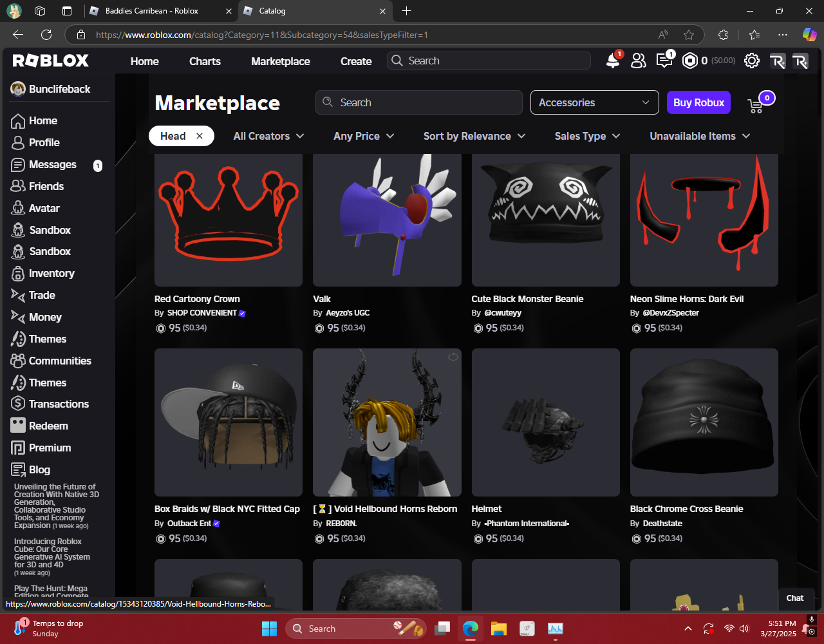Click the Blog icon in sidebar
The height and width of the screenshot is (644, 824).
[x=18, y=469]
